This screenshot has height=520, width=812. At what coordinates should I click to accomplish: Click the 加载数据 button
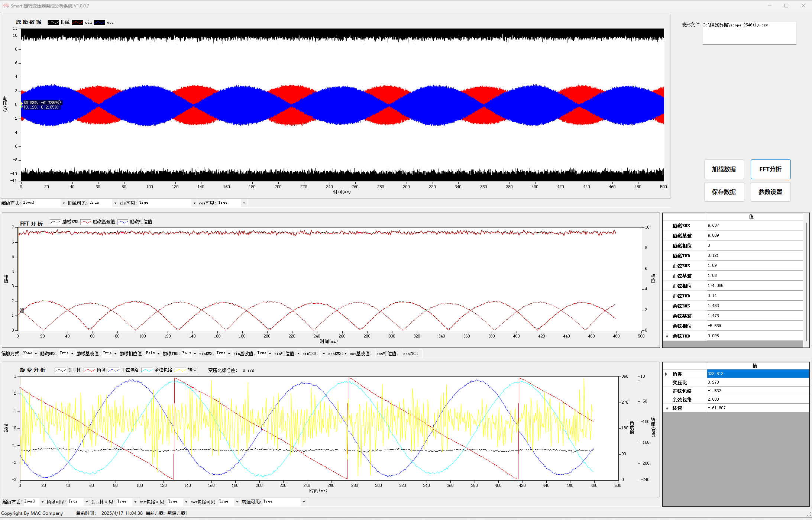724,169
